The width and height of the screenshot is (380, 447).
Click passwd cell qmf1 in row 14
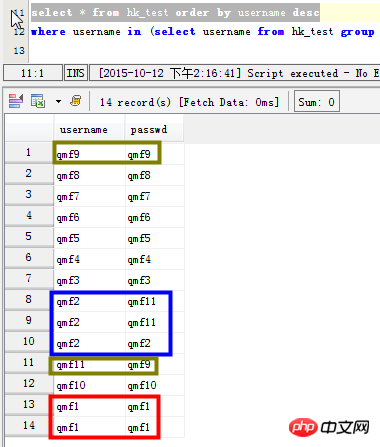coord(155,427)
